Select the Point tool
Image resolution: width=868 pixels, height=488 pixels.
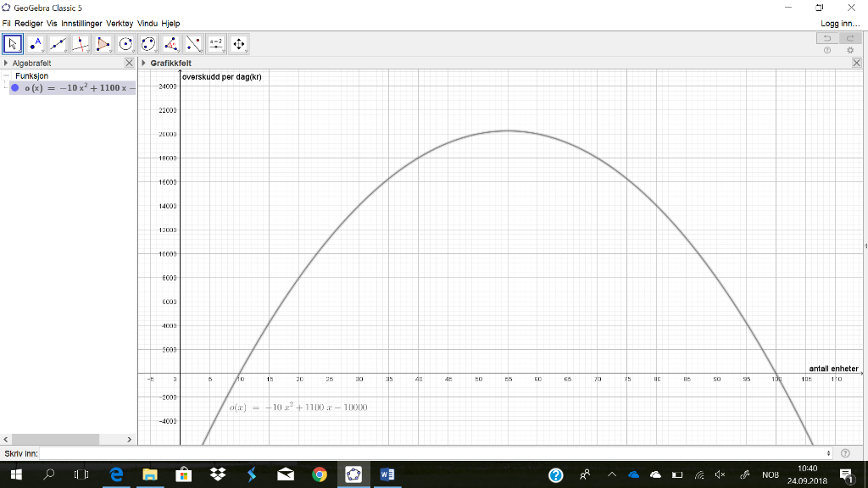pos(35,43)
